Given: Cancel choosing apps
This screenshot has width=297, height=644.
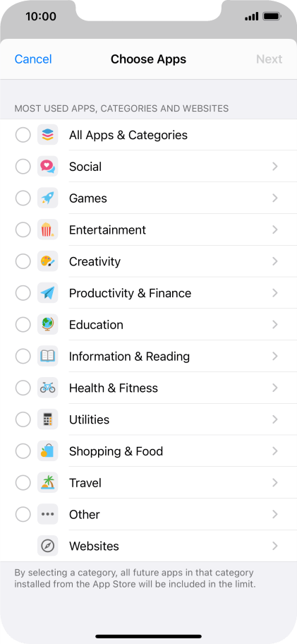Looking at the screenshot, I should click(33, 59).
